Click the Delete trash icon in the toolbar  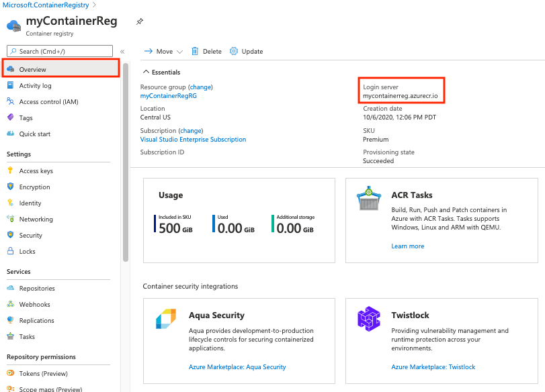point(194,51)
